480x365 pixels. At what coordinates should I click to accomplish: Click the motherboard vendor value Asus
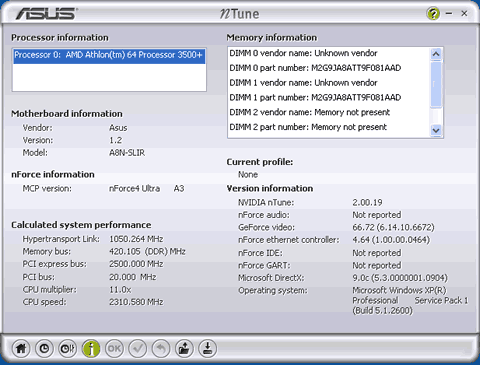pos(118,128)
